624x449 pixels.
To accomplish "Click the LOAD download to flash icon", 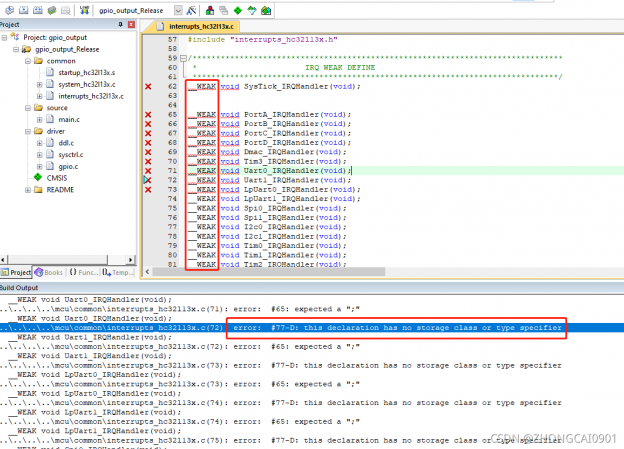I will tap(86, 10).
